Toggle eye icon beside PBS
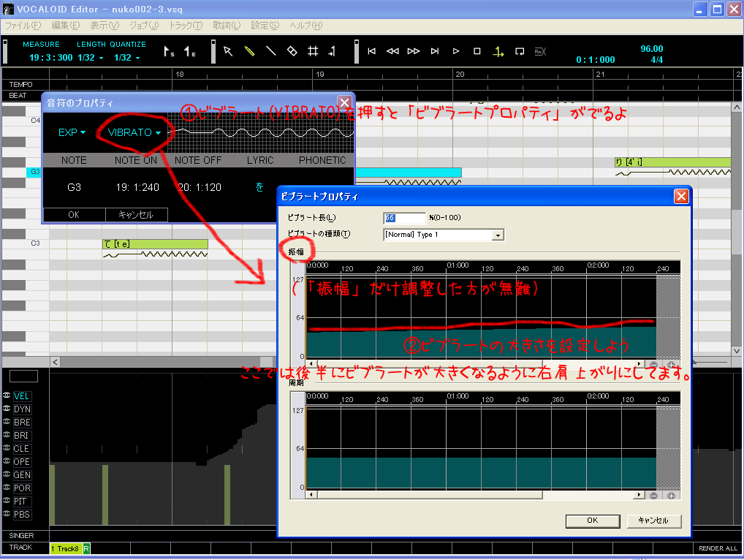Screen dimensions: 744x560 [x=7, y=513]
